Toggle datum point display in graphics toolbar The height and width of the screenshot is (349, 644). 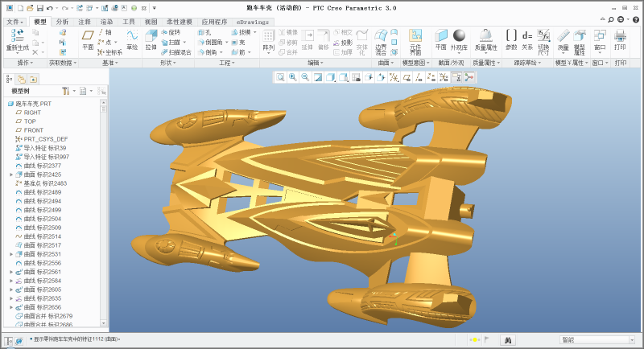click(431, 77)
